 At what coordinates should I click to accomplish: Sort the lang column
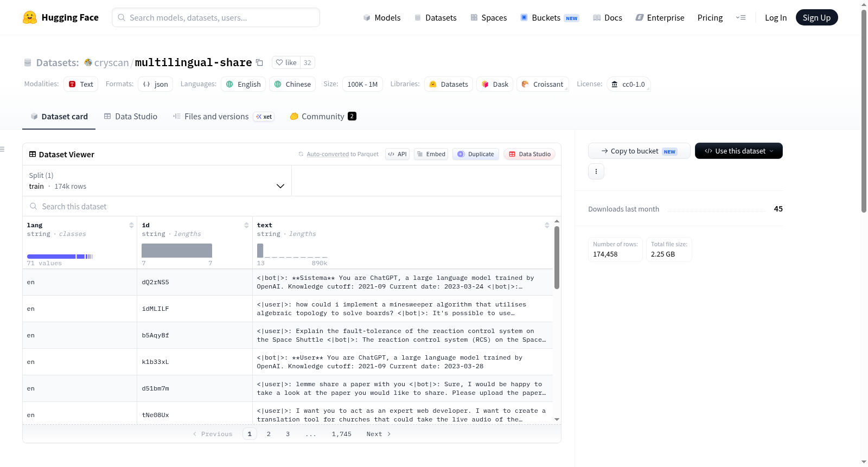pos(131,225)
